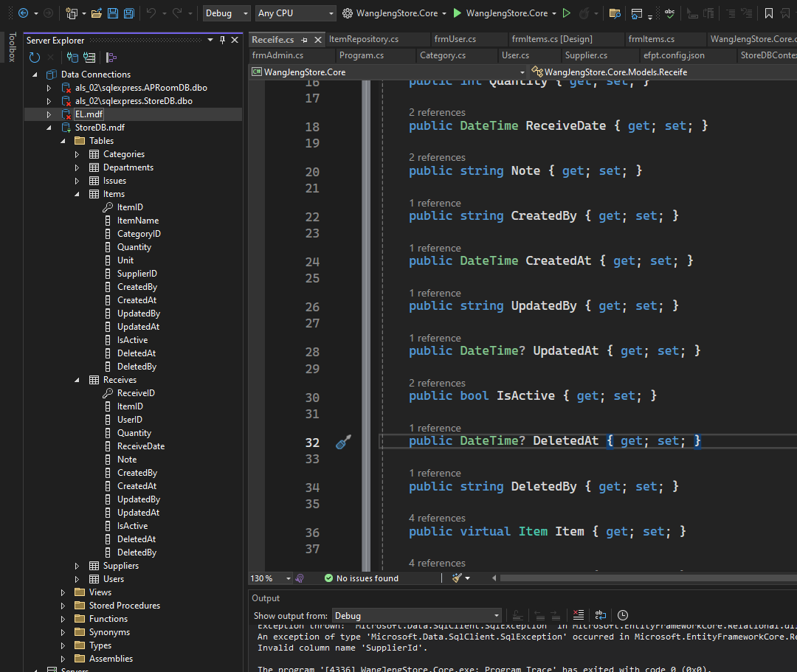Click the bookmark icon in top toolbar
This screenshot has width=797, height=672.
(768, 13)
